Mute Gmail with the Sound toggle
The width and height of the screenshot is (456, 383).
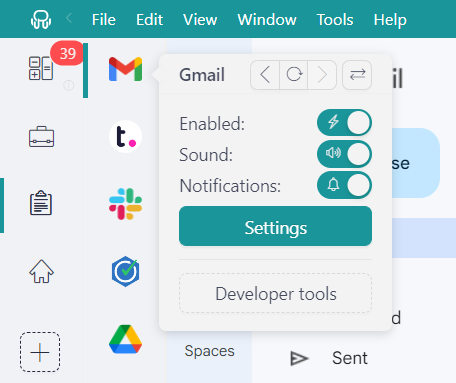pos(344,154)
